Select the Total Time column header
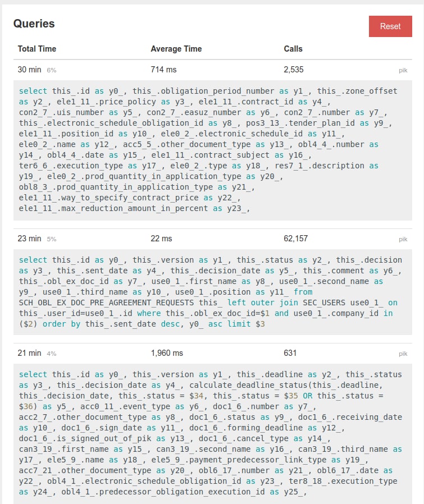This screenshot has width=424, height=504. pyautogui.click(x=37, y=49)
